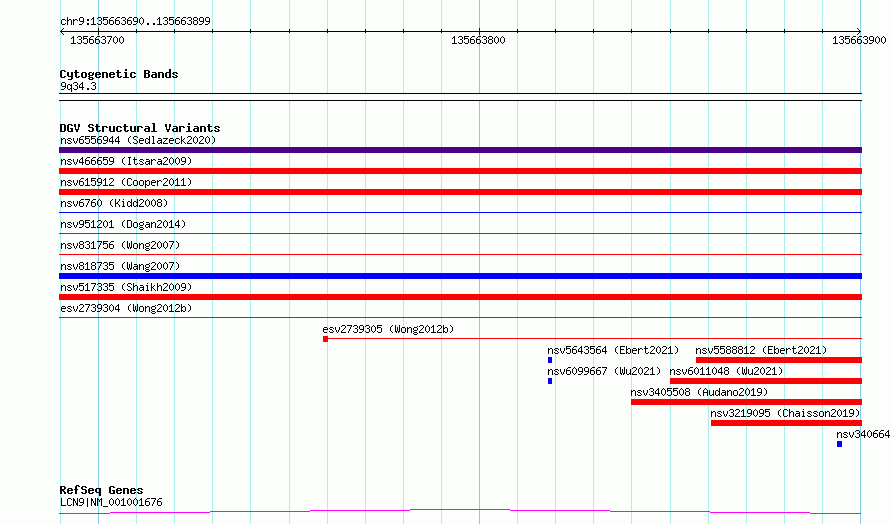890x524 pixels.
Task: Open variant nsv6011048 (Wu2021) label
Action: pyautogui.click(x=726, y=371)
